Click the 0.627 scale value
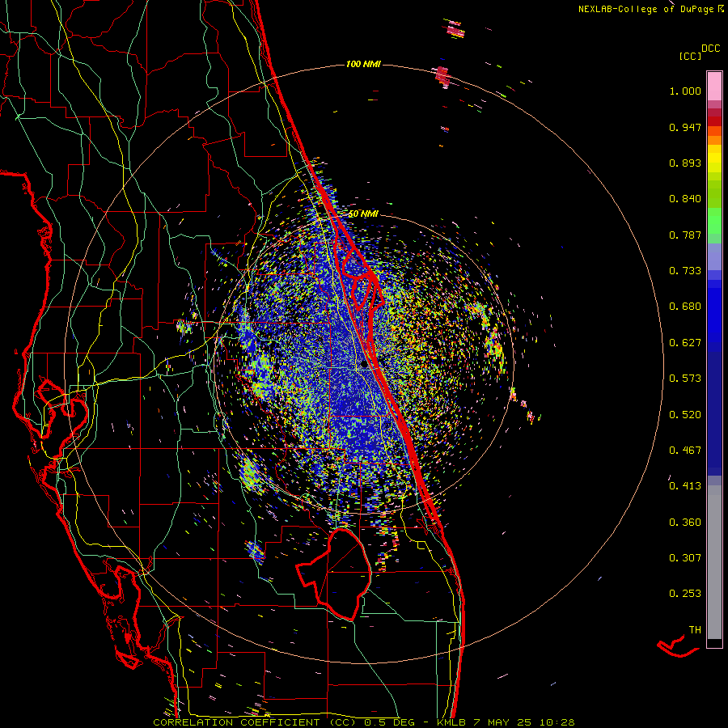Viewport: 728px width, 728px height. pos(685,343)
